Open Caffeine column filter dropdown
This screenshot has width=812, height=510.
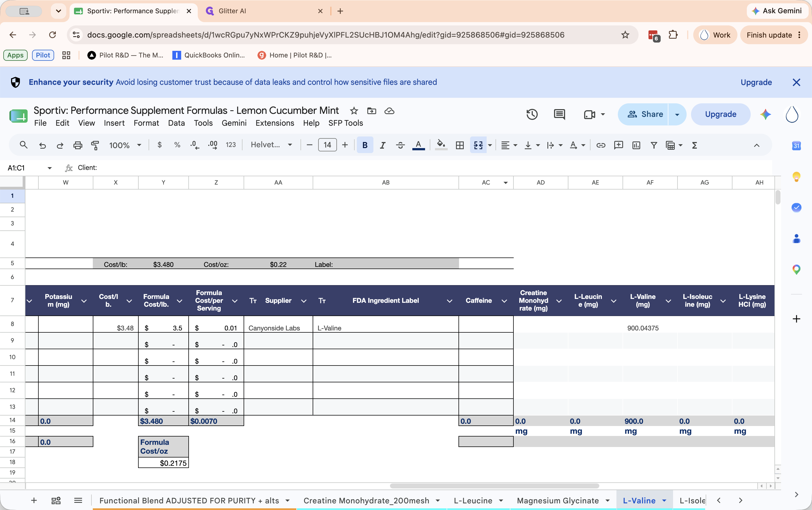click(x=504, y=301)
